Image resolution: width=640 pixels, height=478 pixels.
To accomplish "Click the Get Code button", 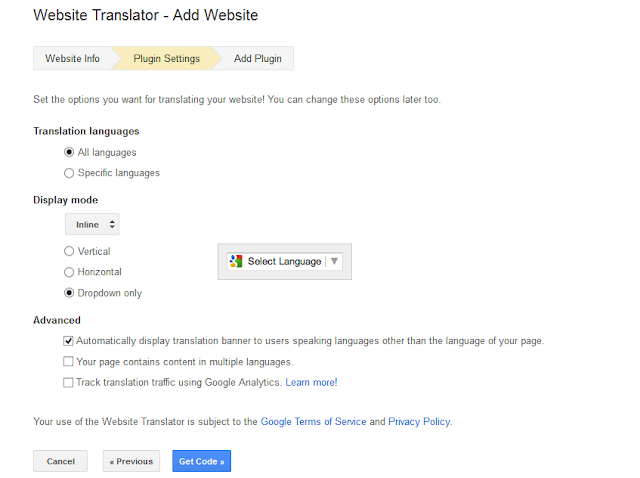I will point(201,461).
